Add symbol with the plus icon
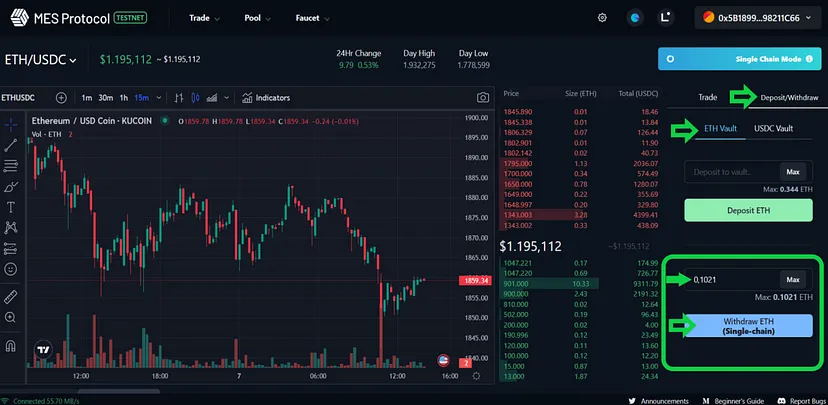 click(x=61, y=98)
